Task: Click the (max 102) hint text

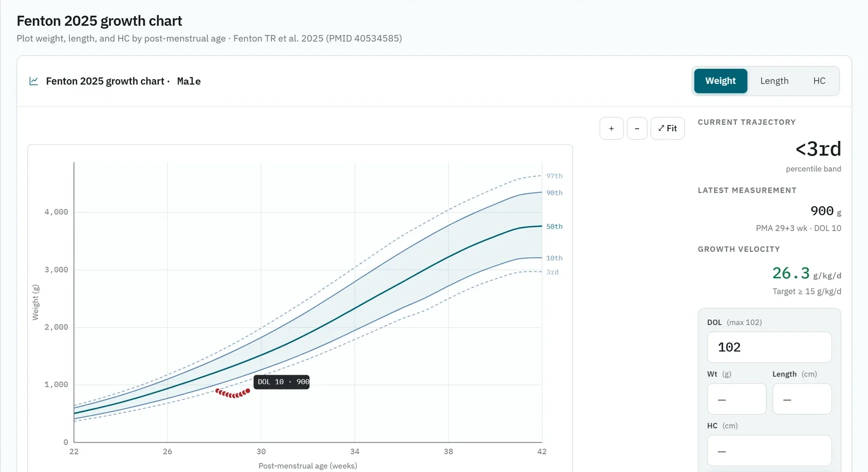Action: coord(744,322)
